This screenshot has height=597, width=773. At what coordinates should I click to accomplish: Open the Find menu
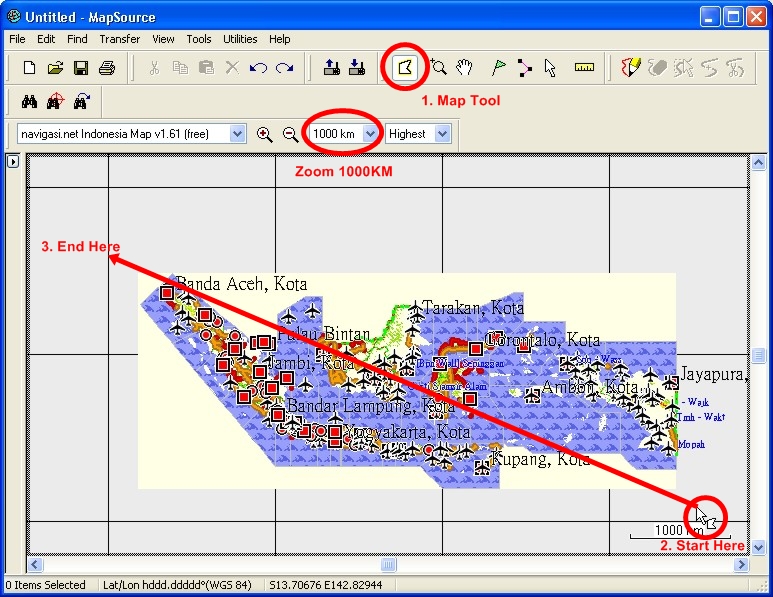point(77,39)
